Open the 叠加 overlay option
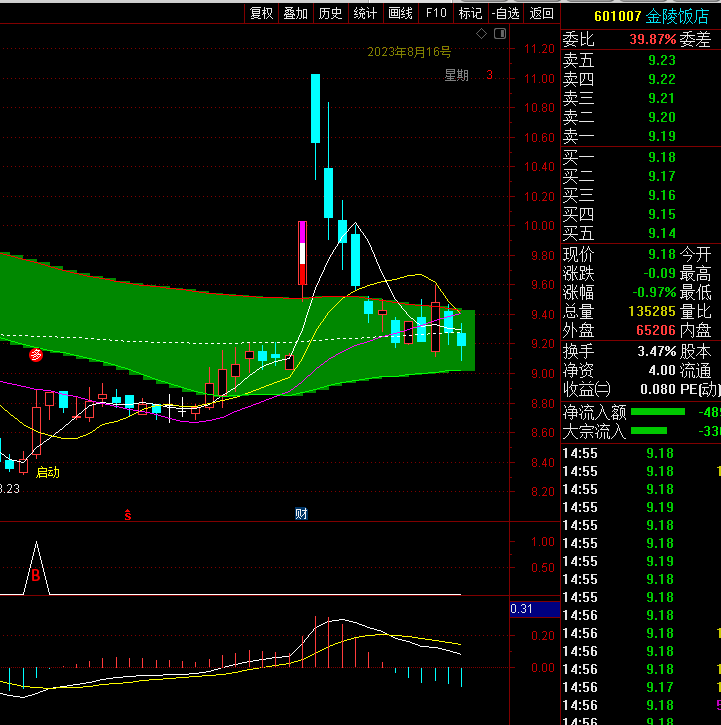 coord(296,13)
